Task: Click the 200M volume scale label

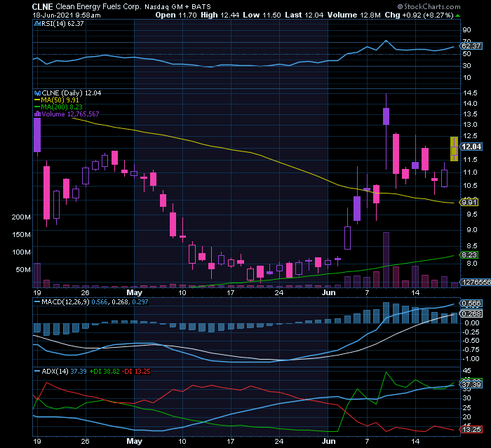Action: click(21, 217)
